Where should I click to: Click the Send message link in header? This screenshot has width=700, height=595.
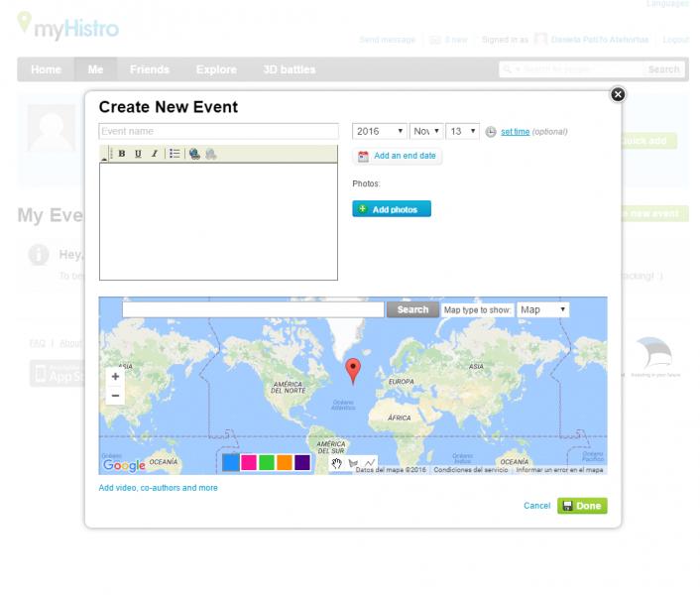(x=388, y=40)
